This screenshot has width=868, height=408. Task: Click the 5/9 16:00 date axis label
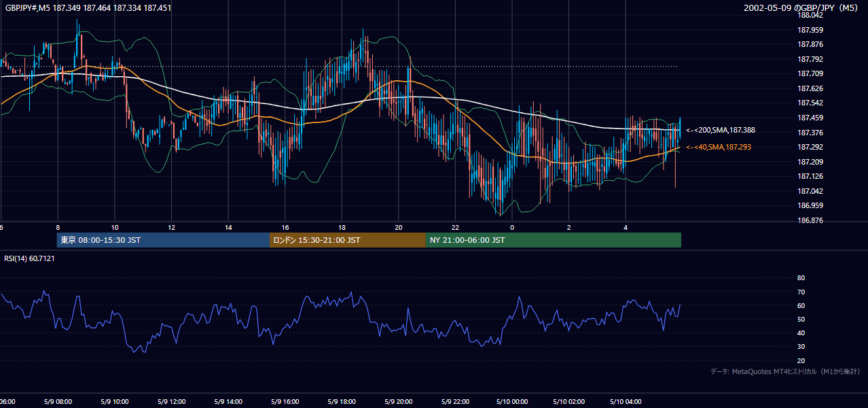pos(285,402)
